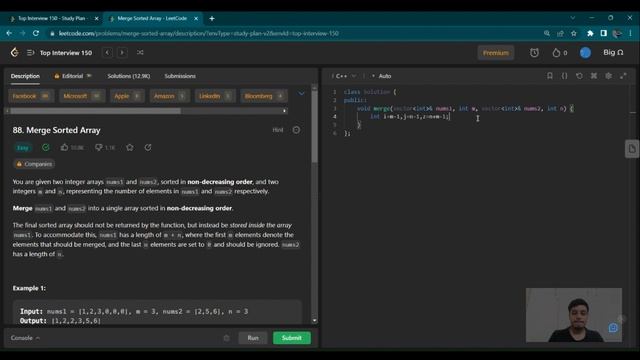Open the study plan problem list icon
Image resolution: width=640 pixels, height=360 pixels.
click(x=30, y=53)
